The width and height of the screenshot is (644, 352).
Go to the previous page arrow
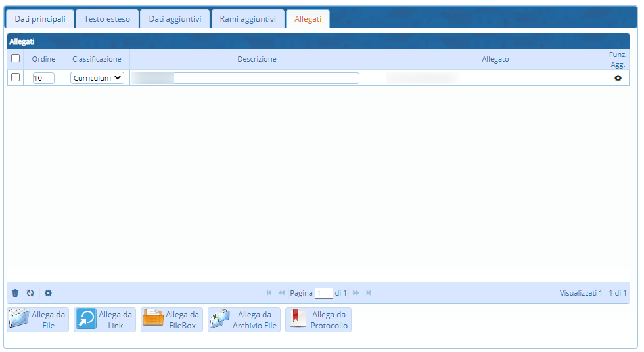[281, 293]
